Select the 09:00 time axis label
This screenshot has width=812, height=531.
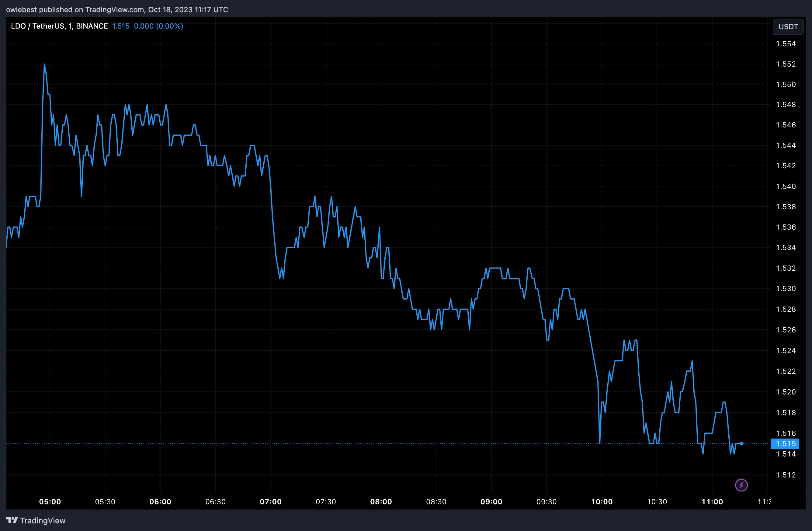coord(491,501)
